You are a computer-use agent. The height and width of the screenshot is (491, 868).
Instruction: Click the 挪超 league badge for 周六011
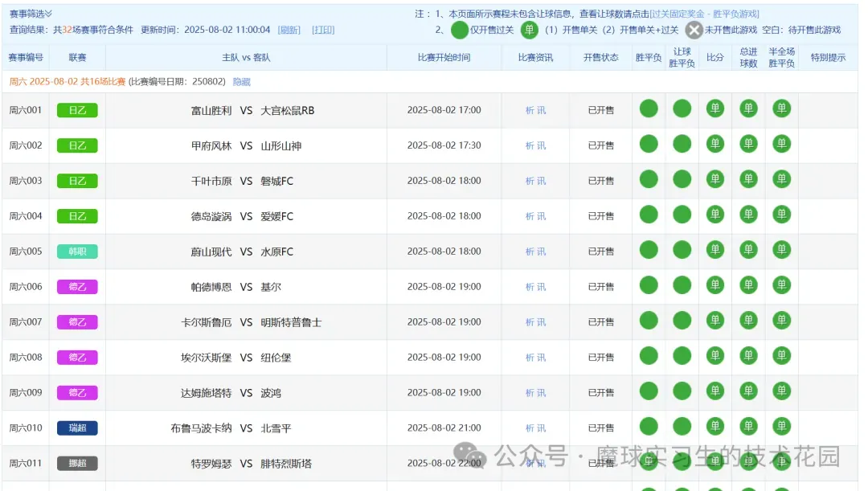77,464
